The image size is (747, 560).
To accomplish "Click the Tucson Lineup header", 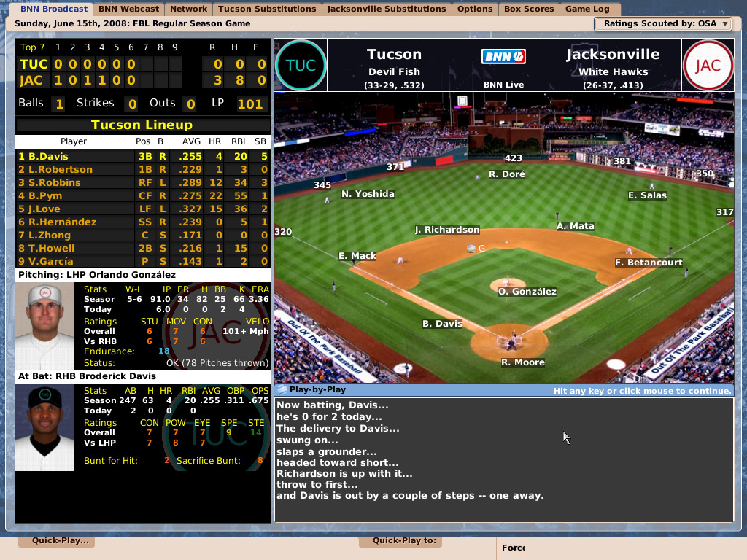I will (142, 125).
